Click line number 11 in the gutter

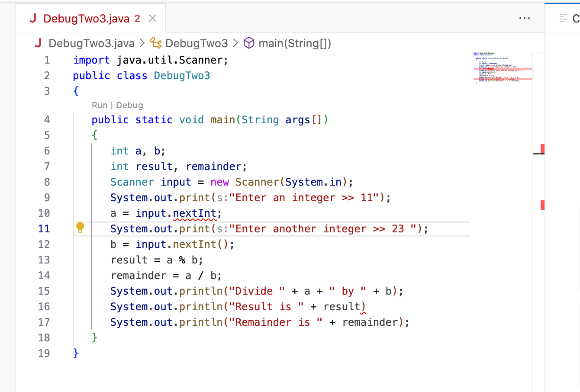[x=44, y=228]
